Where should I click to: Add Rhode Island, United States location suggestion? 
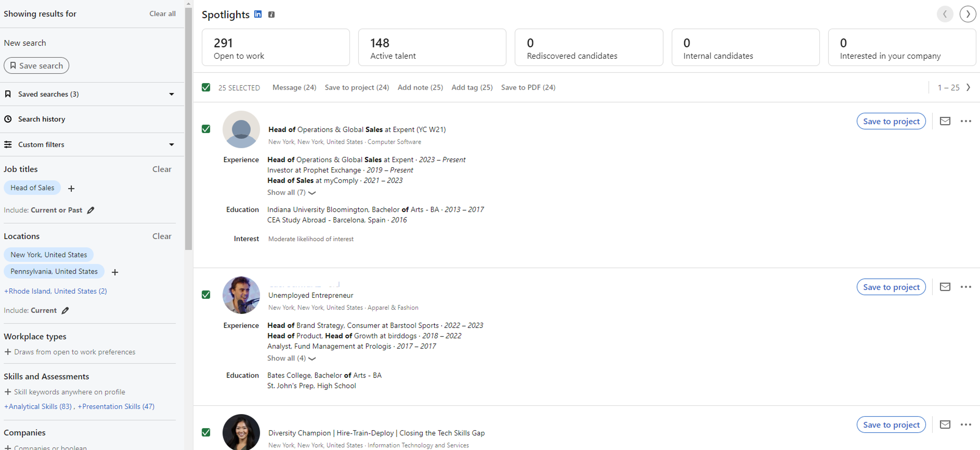click(55, 291)
